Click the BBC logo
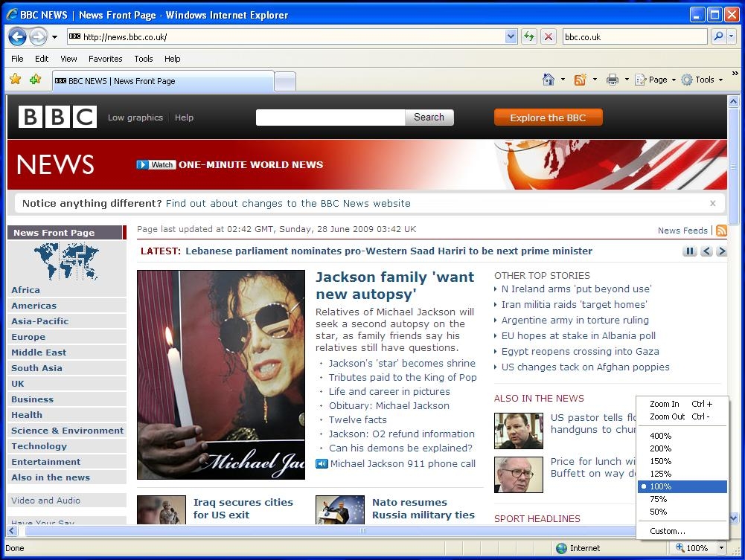This screenshot has height=560, width=745. (57, 117)
